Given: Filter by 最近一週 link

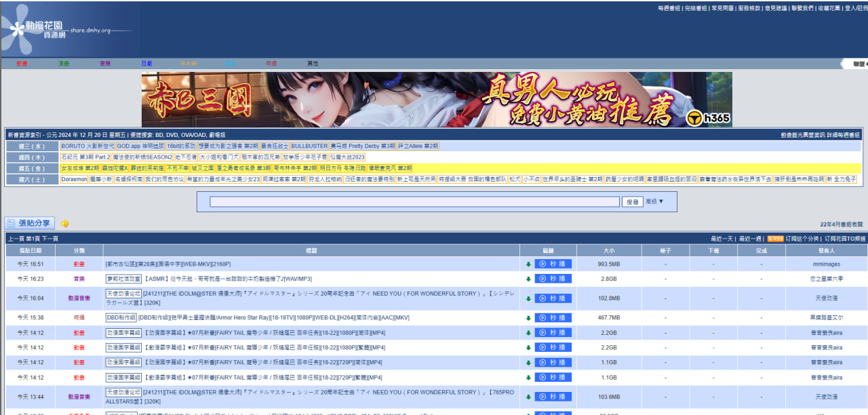Looking at the screenshot, I should point(750,239).
